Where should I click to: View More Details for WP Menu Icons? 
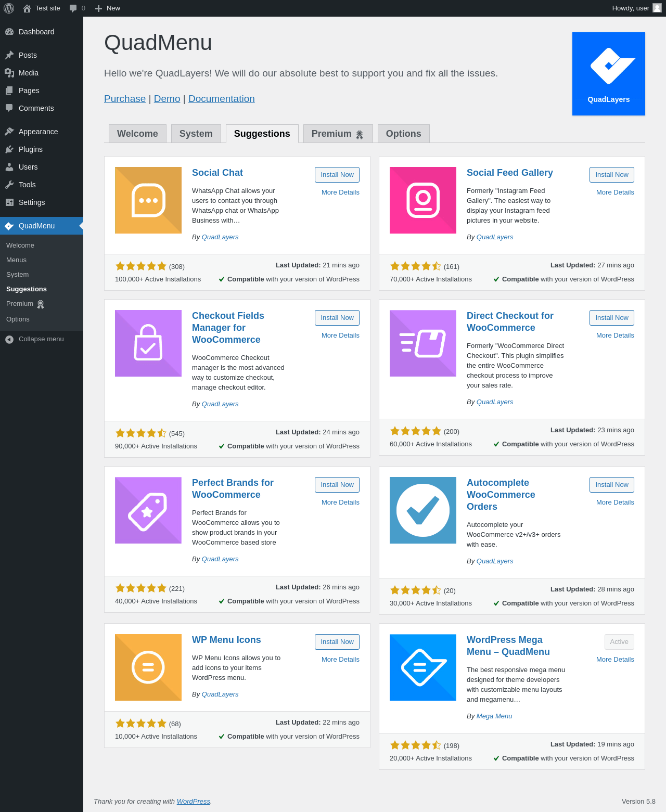tap(340, 660)
